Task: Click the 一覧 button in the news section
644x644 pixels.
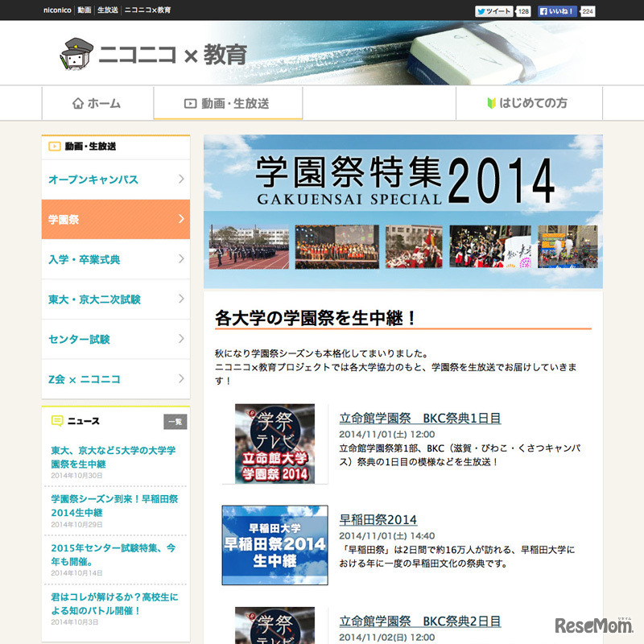Action: click(x=176, y=421)
